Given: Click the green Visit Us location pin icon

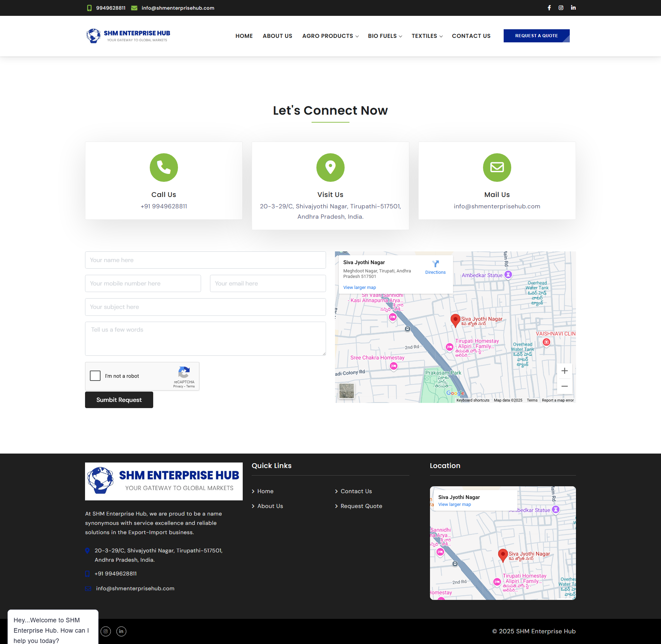Looking at the screenshot, I should 330,167.
